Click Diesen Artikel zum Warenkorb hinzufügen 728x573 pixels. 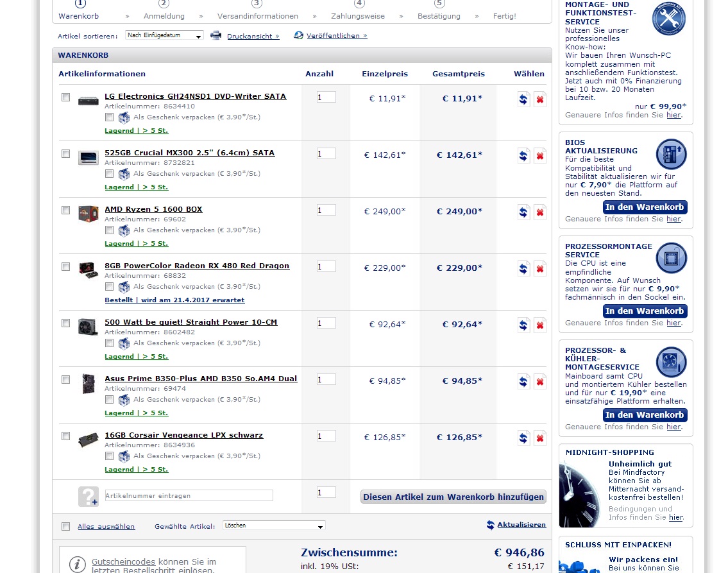pyautogui.click(x=453, y=497)
